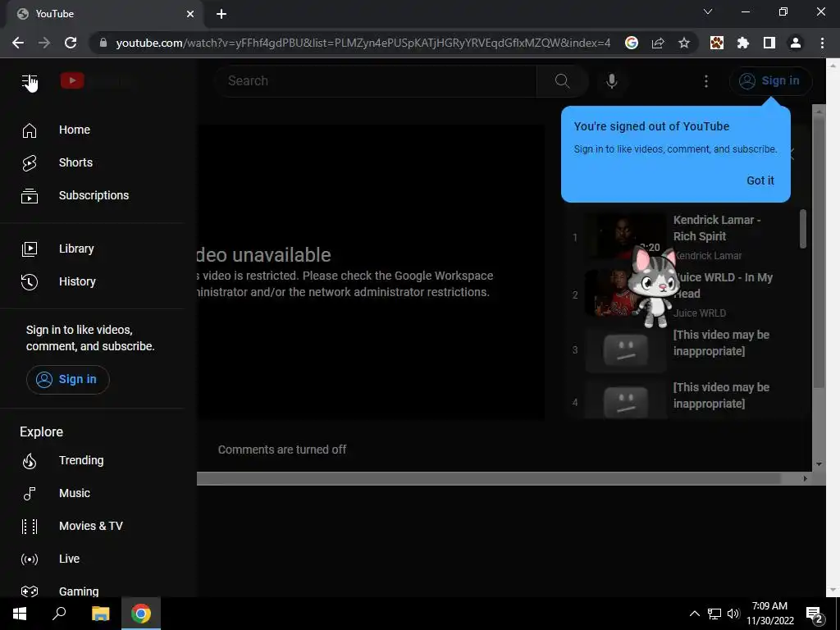Viewport: 840px width, 630px height.
Task: Click the Google icon in address bar
Action: pyautogui.click(x=632, y=43)
